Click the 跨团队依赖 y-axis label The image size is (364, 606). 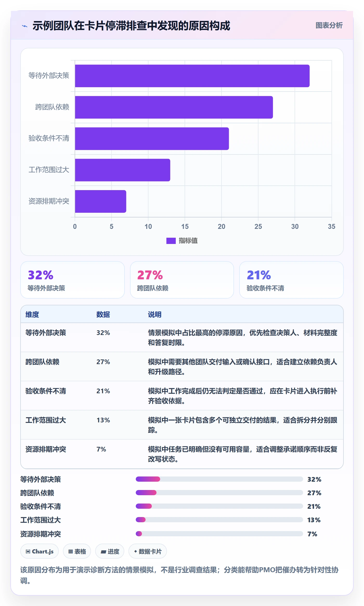[x=52, y=107]
